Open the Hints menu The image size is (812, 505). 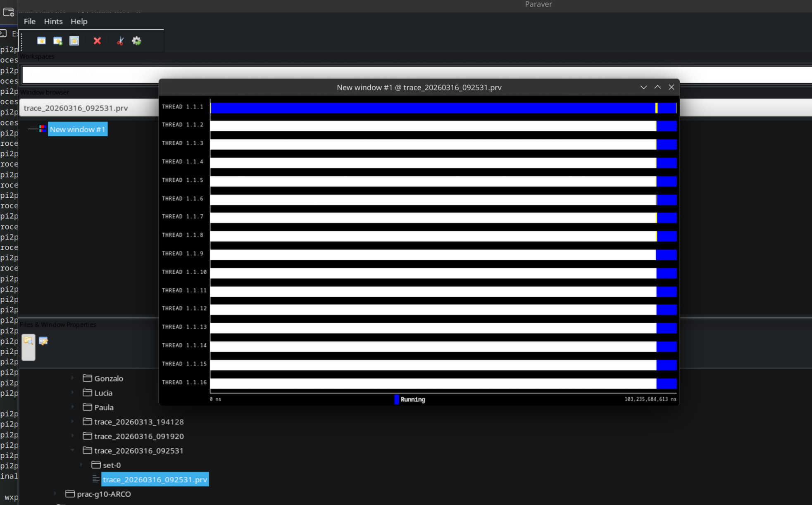[x=53, y=21]
